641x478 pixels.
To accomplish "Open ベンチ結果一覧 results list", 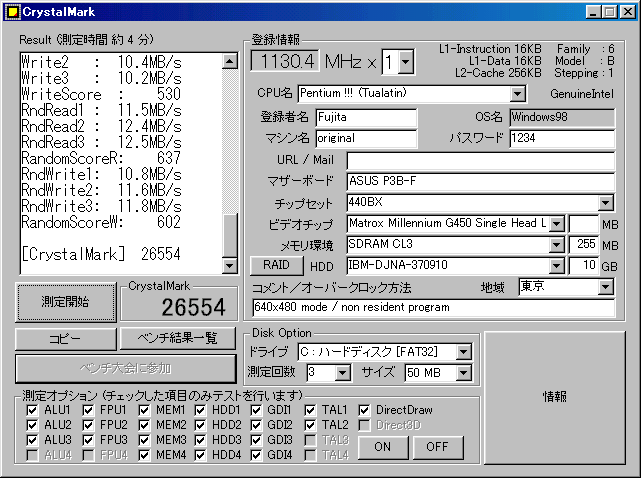I will (x=178, y=339).
